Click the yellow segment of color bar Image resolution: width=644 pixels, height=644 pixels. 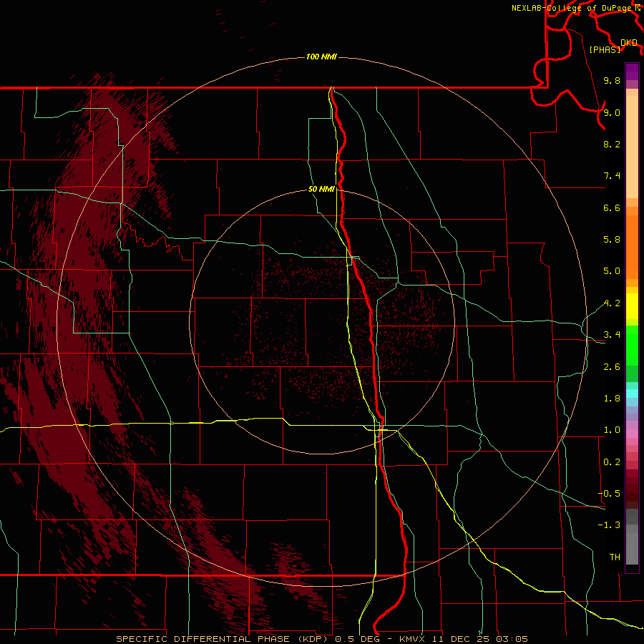pyautogui.click(x=632, y=306)
